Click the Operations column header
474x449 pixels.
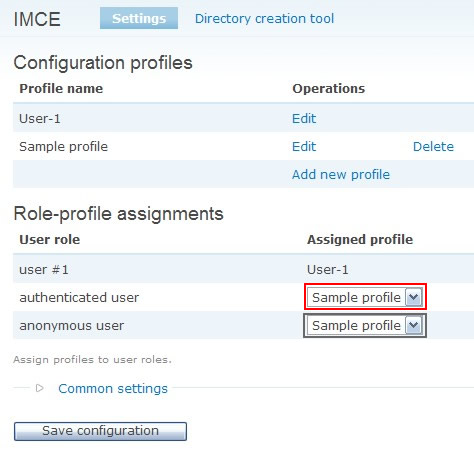[x=329, y=88]
